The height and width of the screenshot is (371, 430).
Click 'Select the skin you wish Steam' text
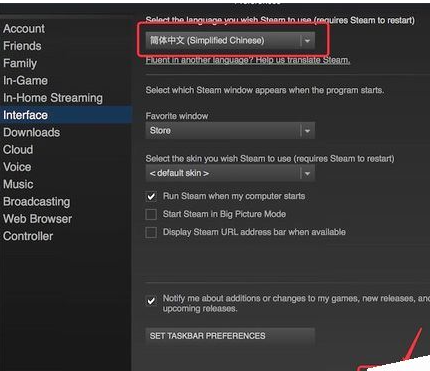pyautogui.click(x=270, y=159)
